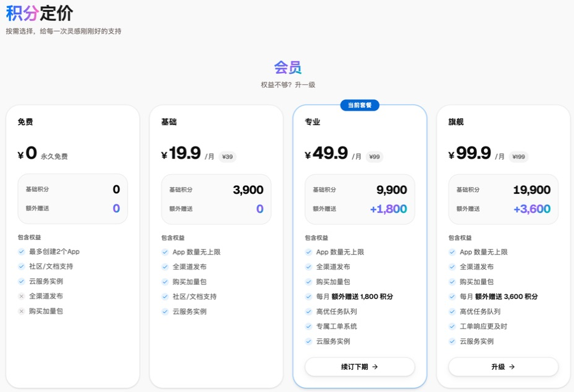Viewport: 574px width, 392px height.
Task: Click the ¥199 original price tag
Action: (519, 157)
